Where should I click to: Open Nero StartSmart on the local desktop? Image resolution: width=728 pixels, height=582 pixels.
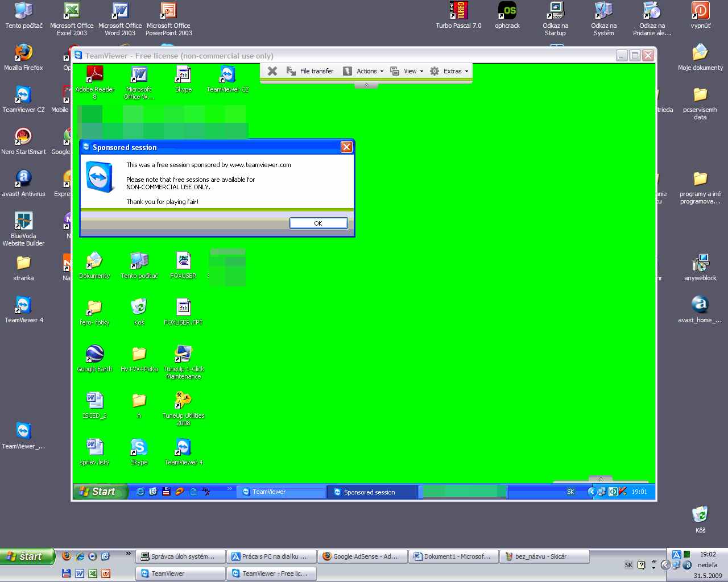(23, 142)
